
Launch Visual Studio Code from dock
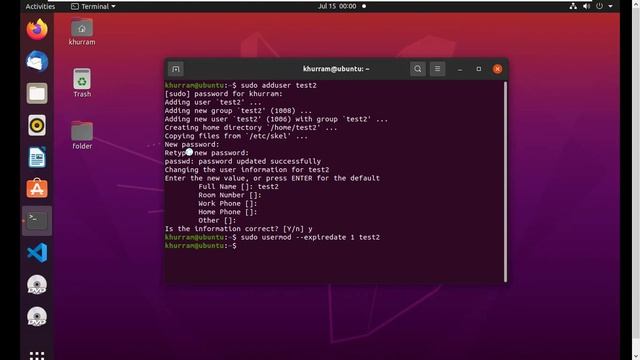(37, 253)
